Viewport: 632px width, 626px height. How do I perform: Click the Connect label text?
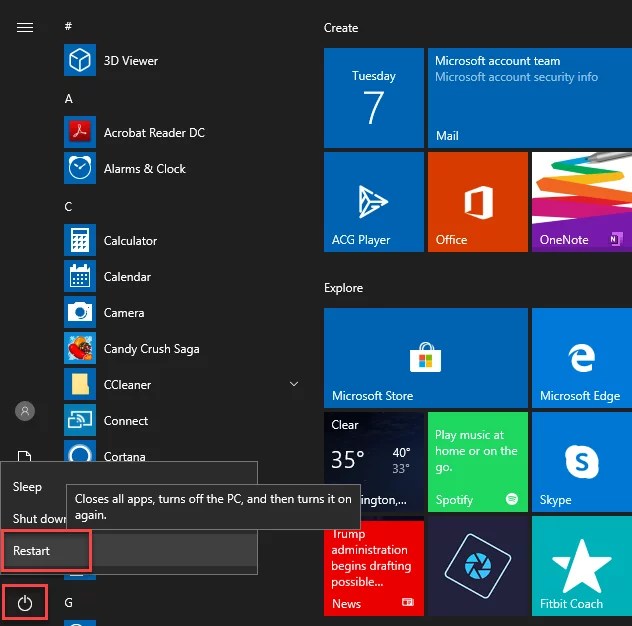point(126,421)
